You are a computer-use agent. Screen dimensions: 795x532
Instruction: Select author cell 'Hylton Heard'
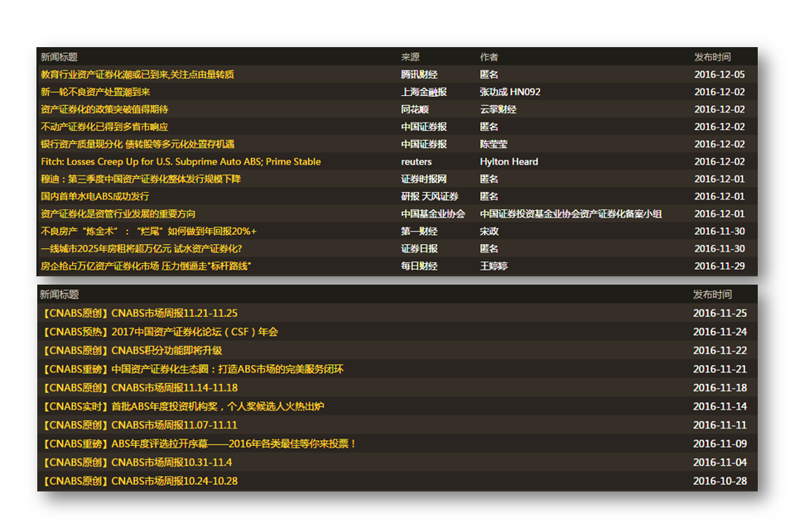(509, 161)
